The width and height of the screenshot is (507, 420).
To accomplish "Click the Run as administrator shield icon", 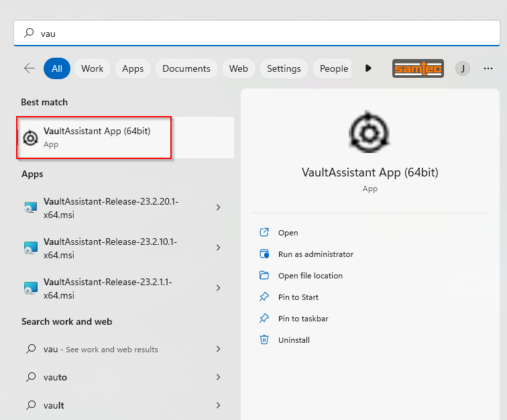I will coord(264,254).
